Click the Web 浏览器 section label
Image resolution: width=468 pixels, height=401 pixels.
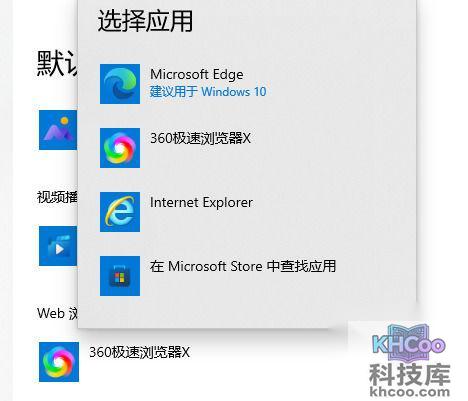pyautogui.click(x=57, y=313)
